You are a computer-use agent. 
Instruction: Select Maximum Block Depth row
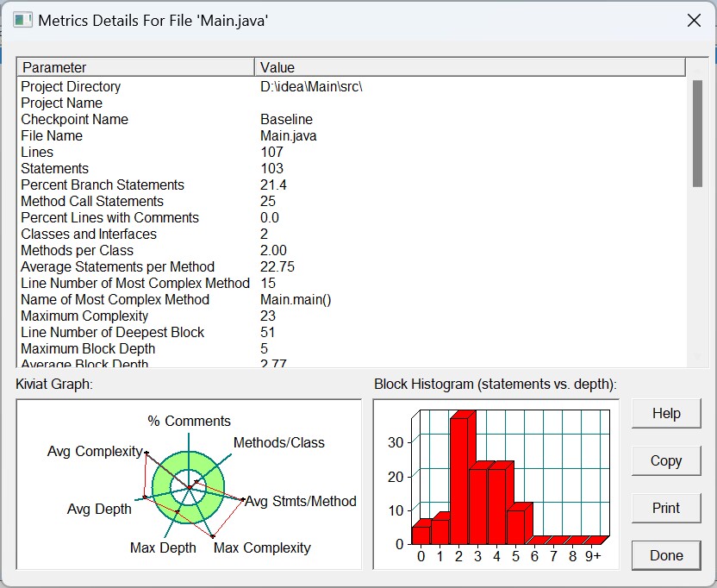pyautogui.click(x=352, y=349)
